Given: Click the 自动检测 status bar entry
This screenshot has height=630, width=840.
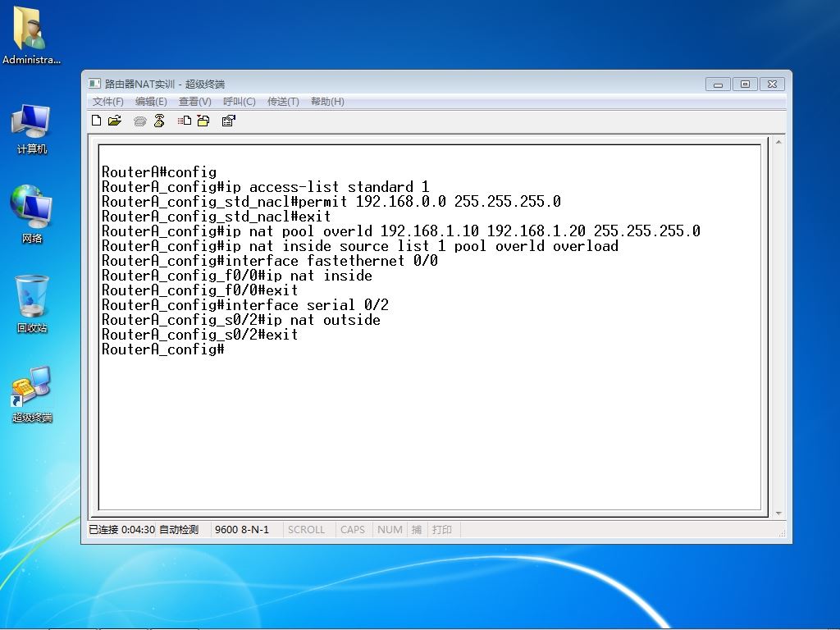Looking at the screenshot, I should [x=179, y=530].
